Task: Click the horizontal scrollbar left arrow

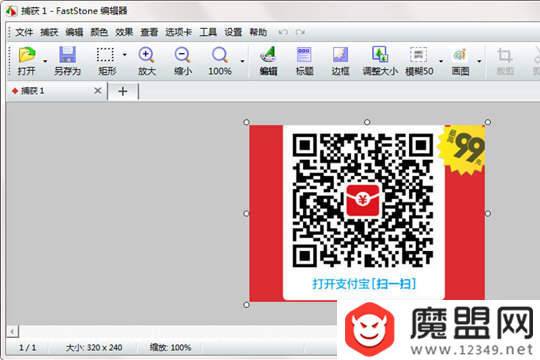Action: 12,332
